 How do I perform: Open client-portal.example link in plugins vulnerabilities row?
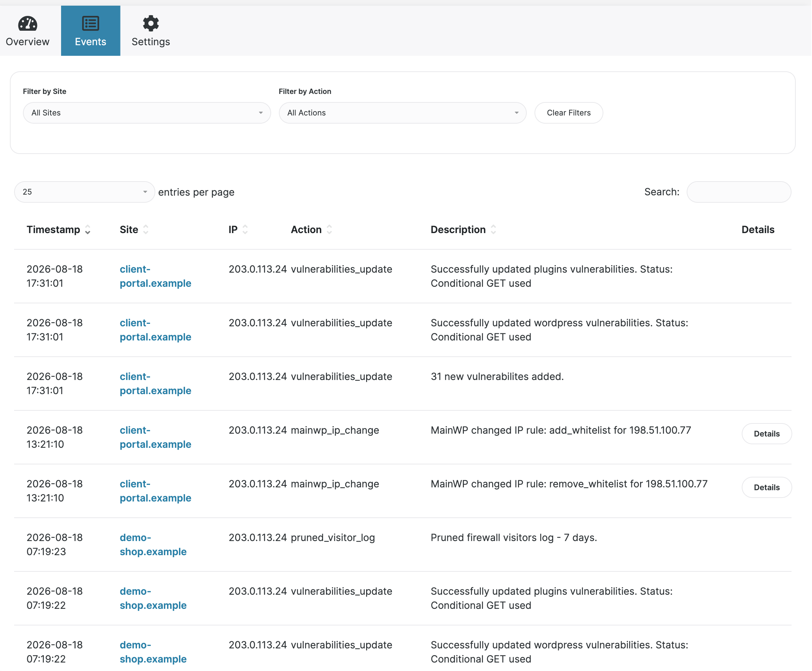tap(155, 277)
